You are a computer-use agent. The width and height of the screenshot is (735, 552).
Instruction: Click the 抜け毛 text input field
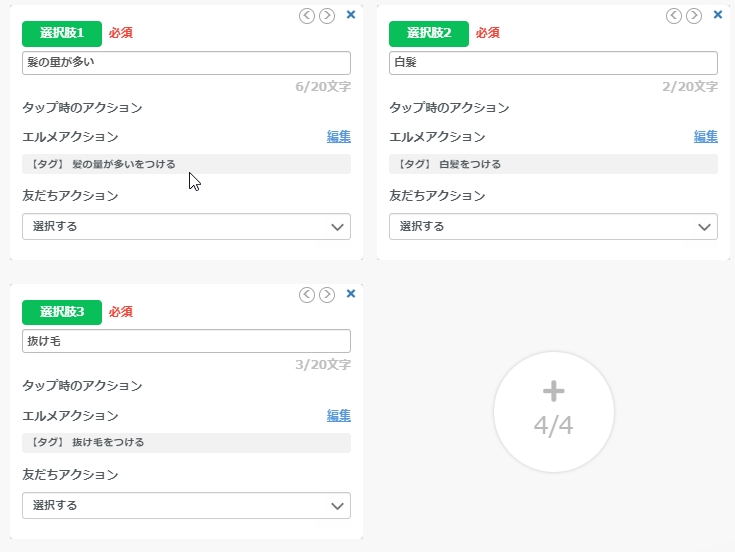(x=186, y=342)
